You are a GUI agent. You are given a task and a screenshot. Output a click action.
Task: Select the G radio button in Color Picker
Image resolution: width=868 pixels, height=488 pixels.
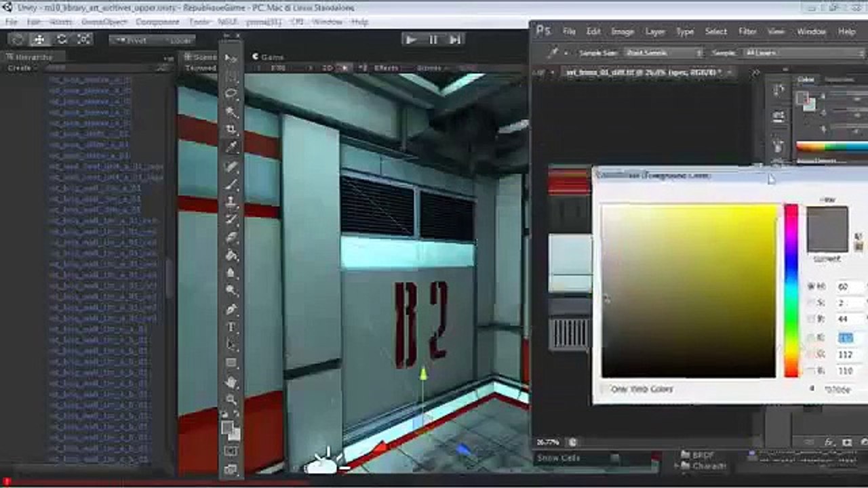(x=812, y=354)
